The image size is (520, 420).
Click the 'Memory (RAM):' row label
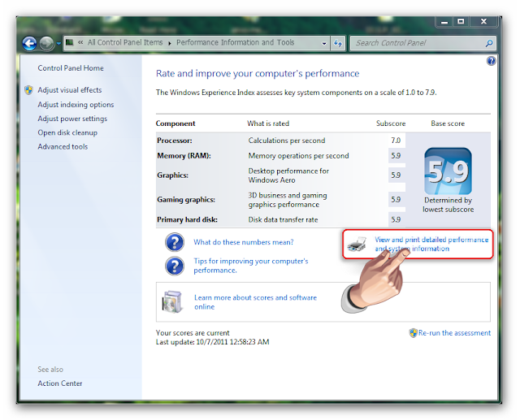point(184,156)
